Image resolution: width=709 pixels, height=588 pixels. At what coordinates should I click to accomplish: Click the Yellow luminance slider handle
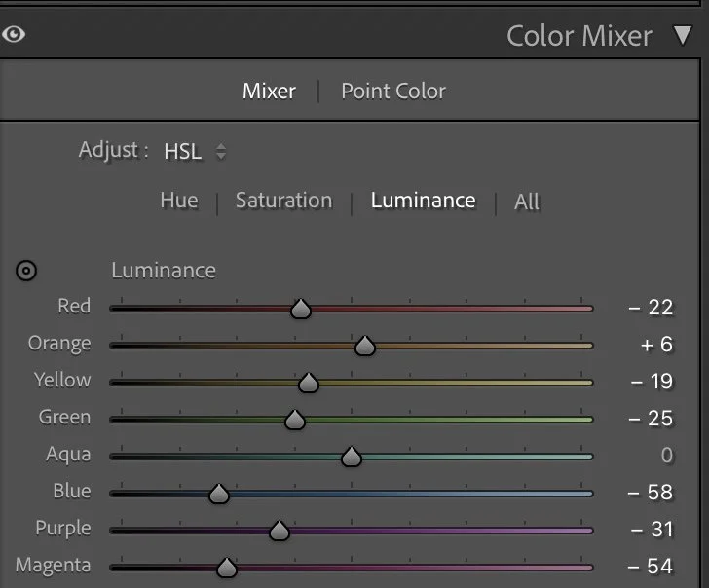[x=309, y=383]
